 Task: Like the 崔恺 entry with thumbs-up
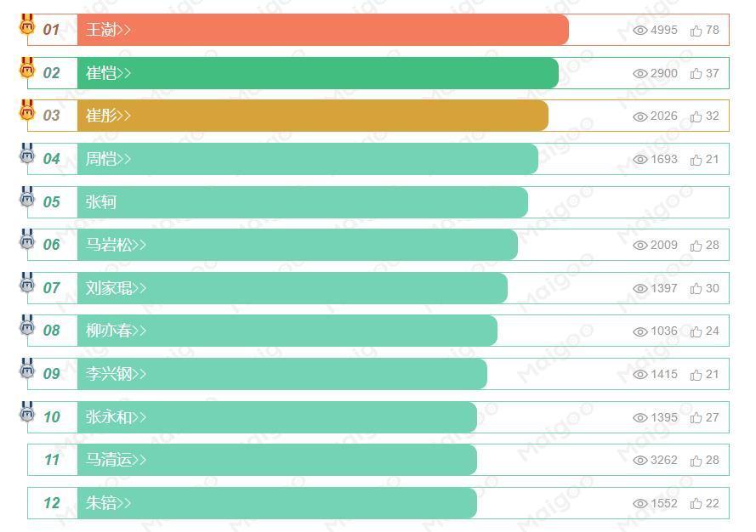696,74
